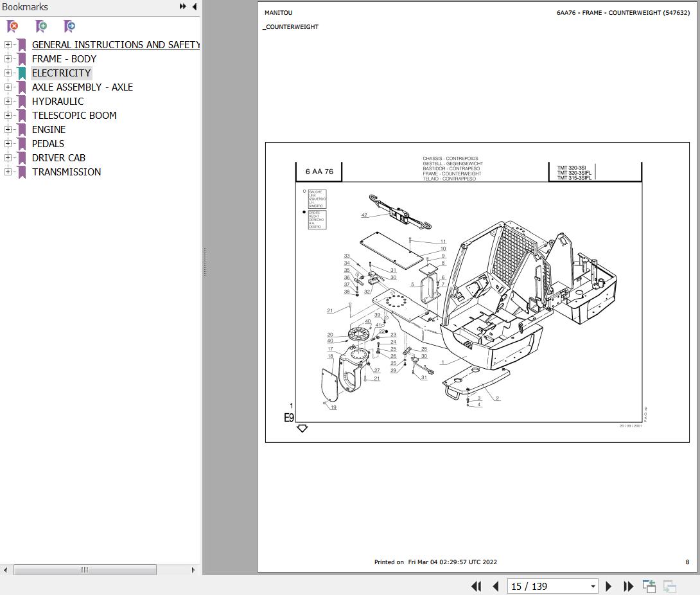Expand the ENGINE bookmark node

[8, 129]
